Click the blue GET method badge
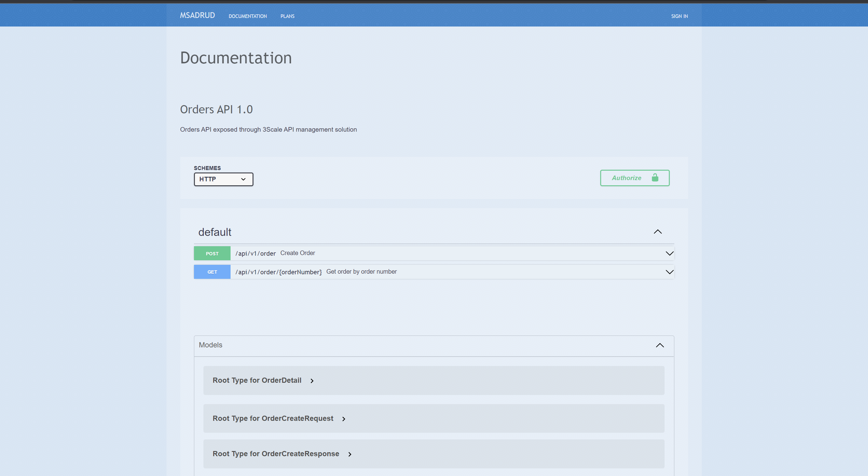This screenshot has height=476, width=868. pos(212,272)
